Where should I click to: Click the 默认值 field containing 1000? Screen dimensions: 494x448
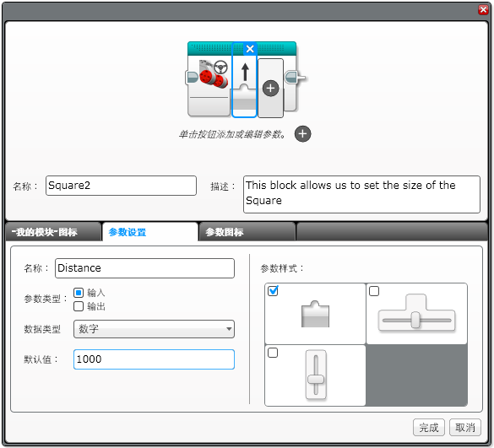click(x=154, y=359)
